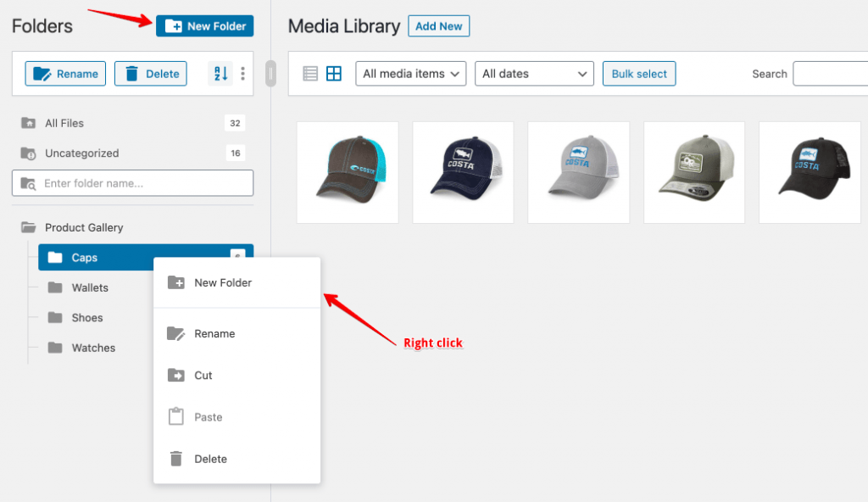868x502 pixels.
Task: Open the navy COSTA cap thumbnail
Action: click(x=463, y=172)
